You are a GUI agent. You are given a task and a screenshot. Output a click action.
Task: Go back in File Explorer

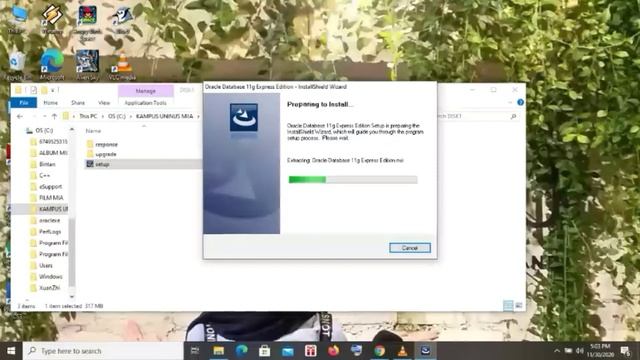coord(20,116)
